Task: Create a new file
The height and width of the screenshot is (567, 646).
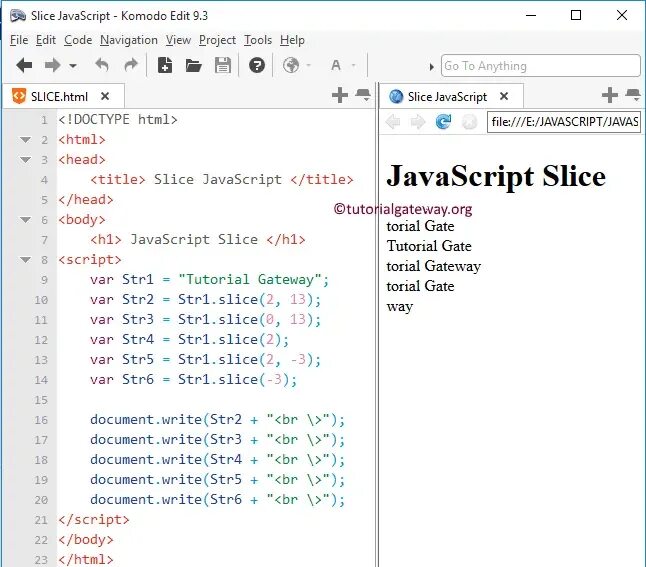Action: tap(165, 65)
